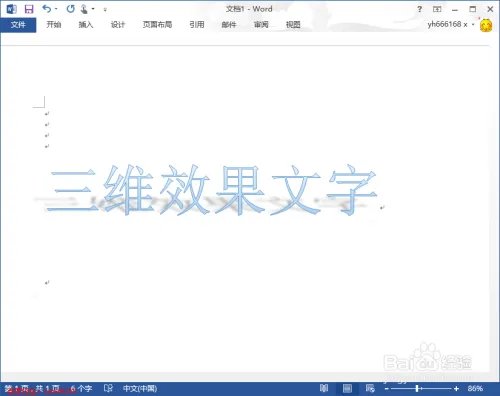Undo the last action
Viewport: 500px width, 396px height.
(46, 9)
